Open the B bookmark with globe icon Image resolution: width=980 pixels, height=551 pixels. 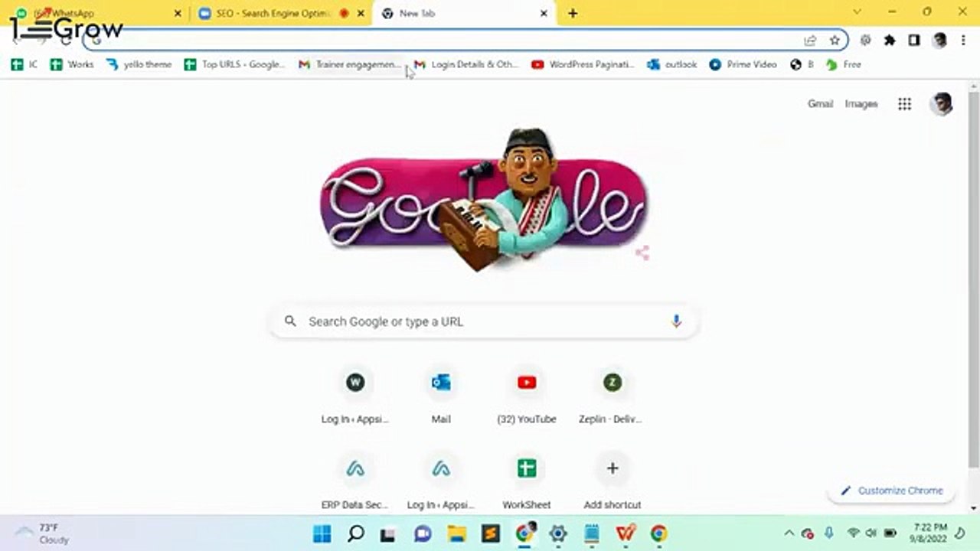click(x=802, y=64)
